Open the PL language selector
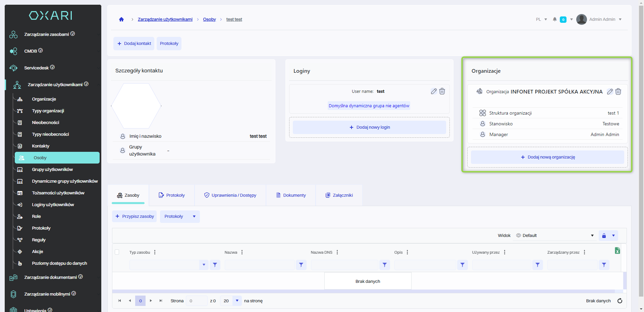This screenshot has height=312, width=644. click(x=541, y=19)
